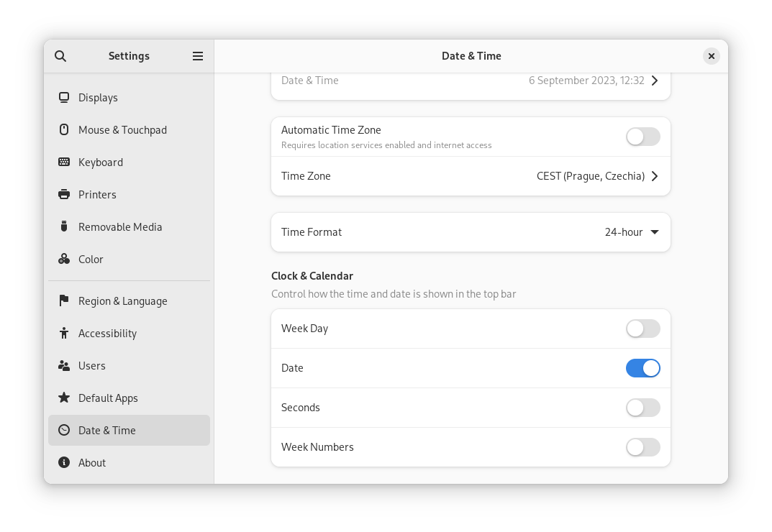
Task: Click the Displays monitor icon
Action: pos(64,98)
